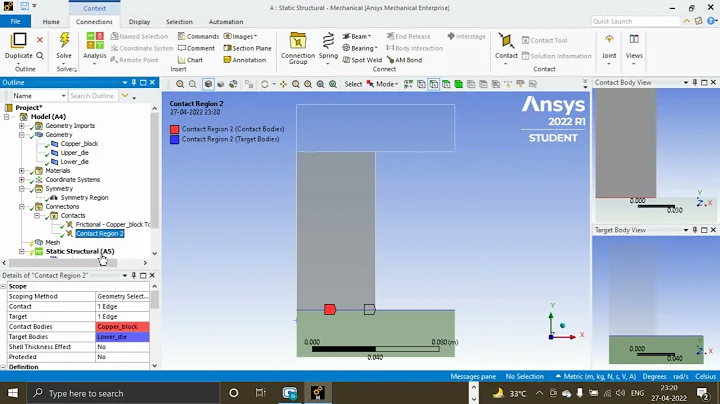Click the Select button in graphics toolbar
Image resolution: width=720 pixels, height=404 pixels.
353,84
